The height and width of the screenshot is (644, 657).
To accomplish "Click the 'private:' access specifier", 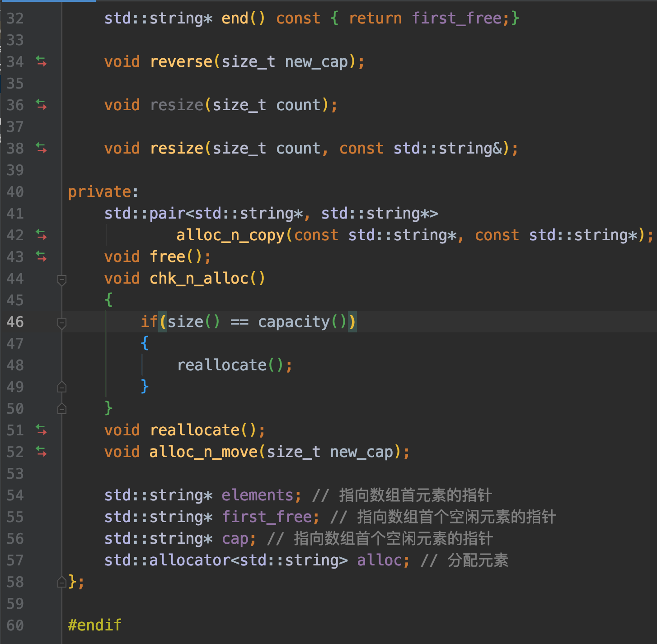I will (103, 191).
